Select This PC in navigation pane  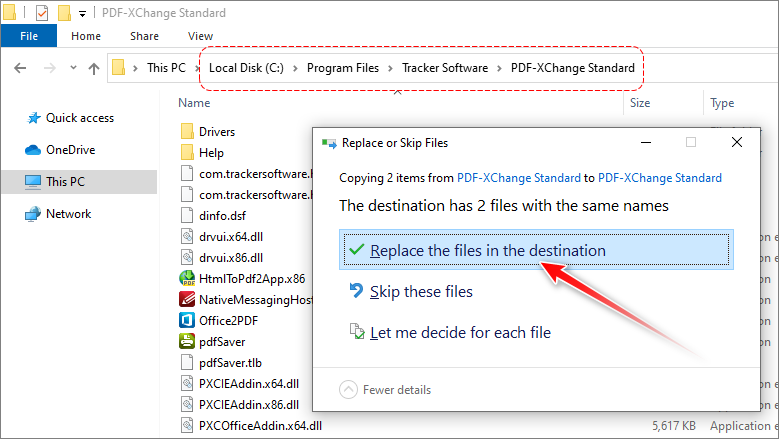pyautogui.click(x=79, y=182)
